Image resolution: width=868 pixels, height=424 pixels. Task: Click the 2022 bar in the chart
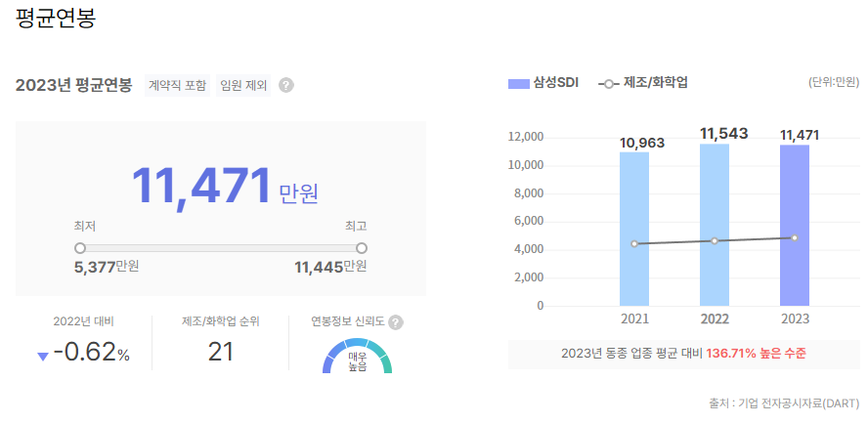[x=715, y=225]
